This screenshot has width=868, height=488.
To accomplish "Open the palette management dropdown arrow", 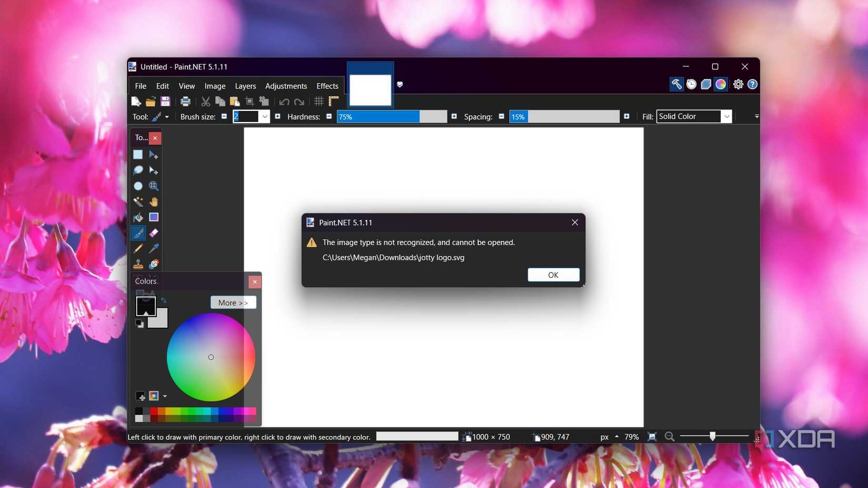I will point(165,396).
